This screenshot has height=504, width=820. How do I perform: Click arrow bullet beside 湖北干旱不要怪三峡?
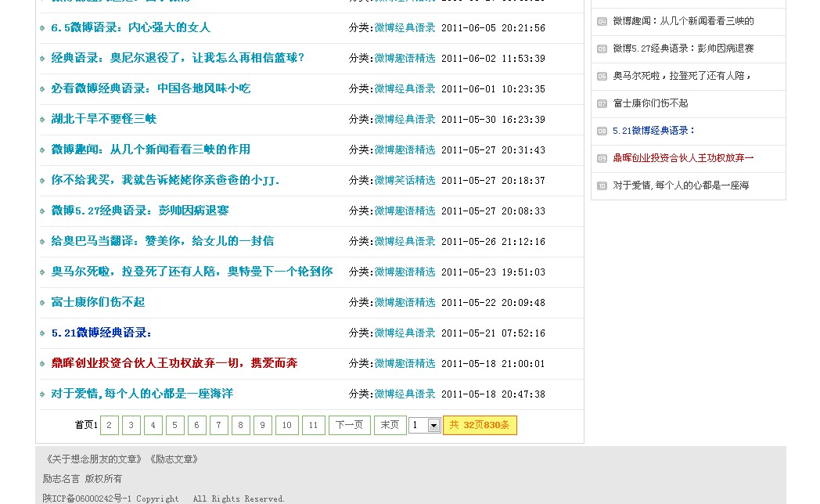(x=42, y=119)
